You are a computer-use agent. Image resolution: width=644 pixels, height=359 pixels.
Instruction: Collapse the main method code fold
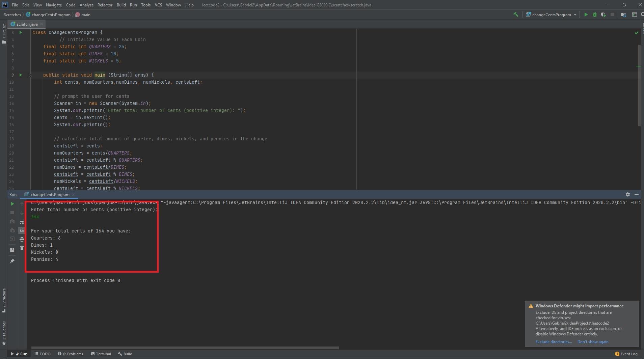(x=30, y=75)
